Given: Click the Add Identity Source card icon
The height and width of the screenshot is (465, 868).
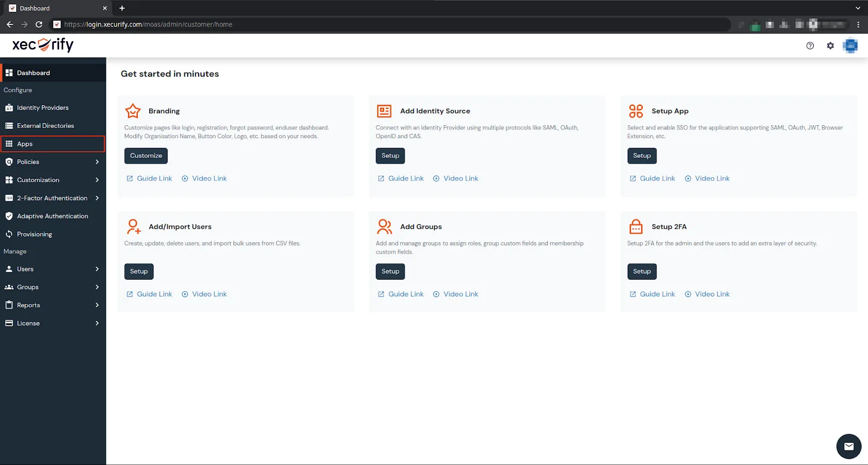Looking at the screenshot, I should coord(384,111).
